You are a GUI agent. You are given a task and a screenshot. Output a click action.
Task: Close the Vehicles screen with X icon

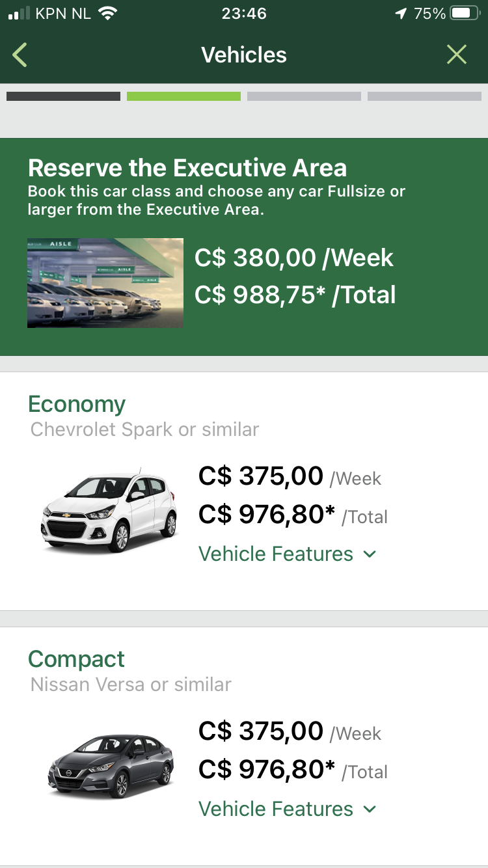[457, 55]
